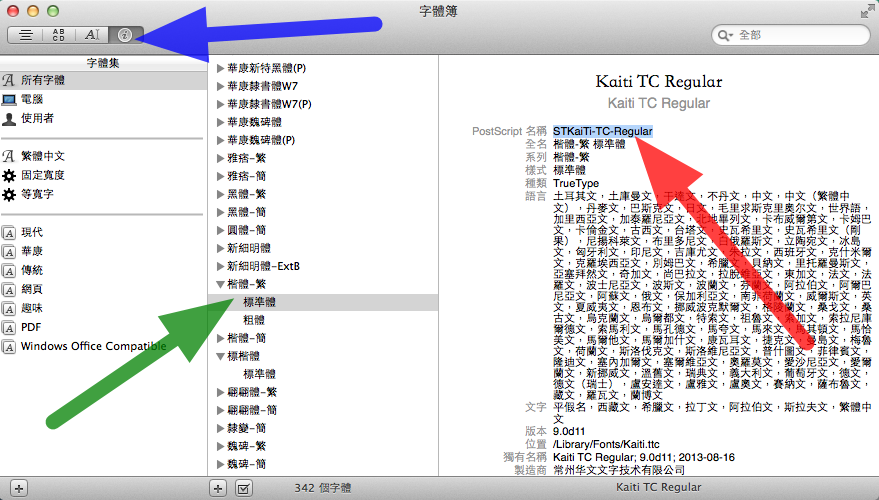
Task: Expand 圓體-簡 font family
Action: tap(220, 230)
